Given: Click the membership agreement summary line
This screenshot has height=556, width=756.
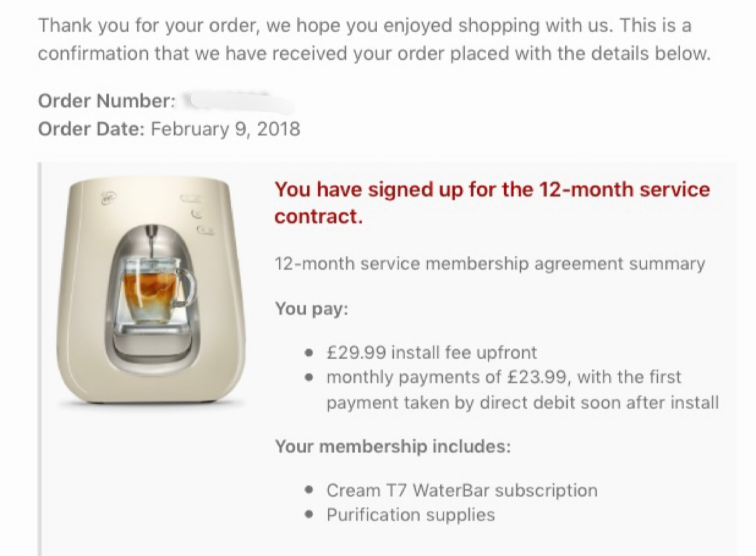Looking at the screenshot, I should pos(489,264).
